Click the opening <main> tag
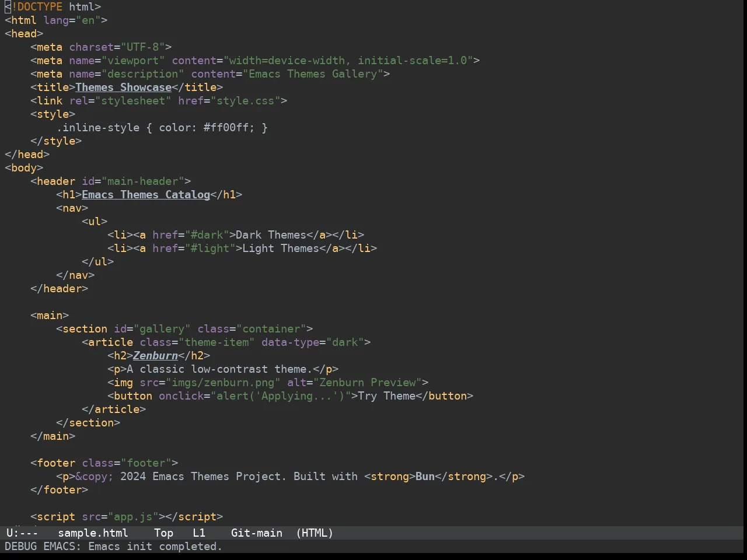This screenshot has width=747, height=560. (x=50, y=316)
